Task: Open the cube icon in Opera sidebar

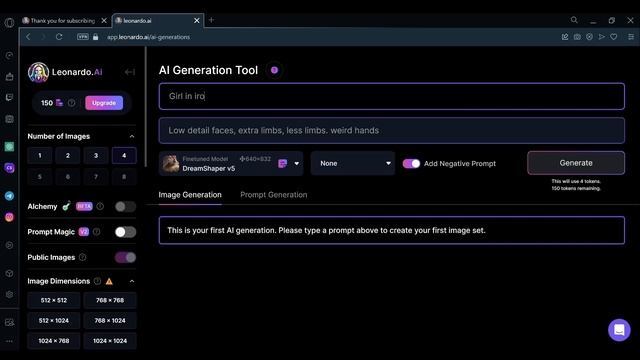Action: coord(9,273)
